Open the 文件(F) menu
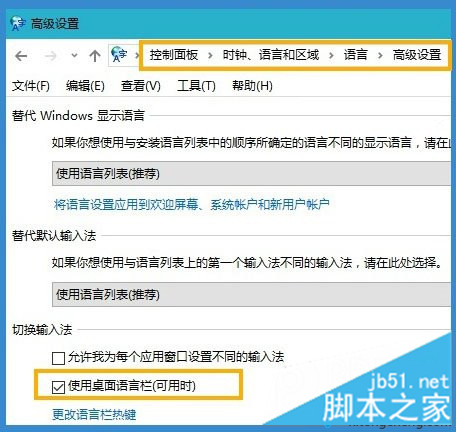Screen dimensions: 456x432 point(31,86)
